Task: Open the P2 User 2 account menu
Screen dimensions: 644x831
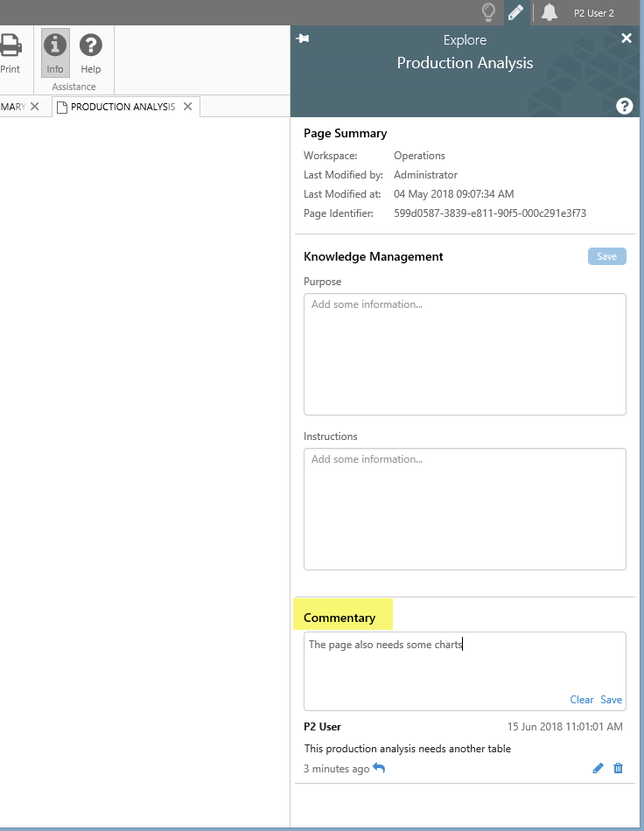Action: (593, 13)
